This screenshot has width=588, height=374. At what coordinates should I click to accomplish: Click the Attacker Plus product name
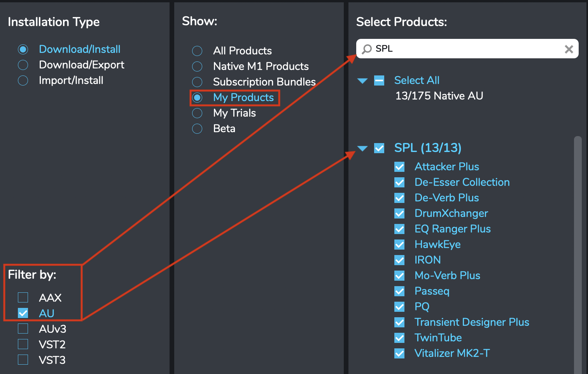(447, 166)
